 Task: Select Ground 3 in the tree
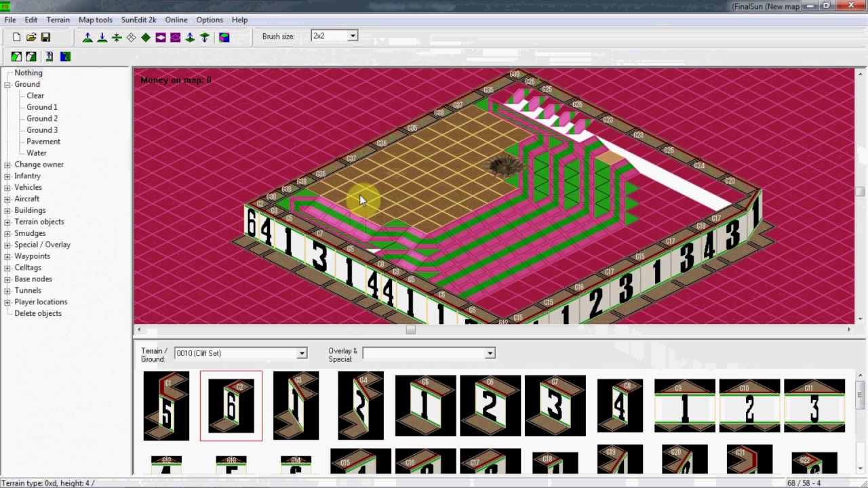point(42,130)
